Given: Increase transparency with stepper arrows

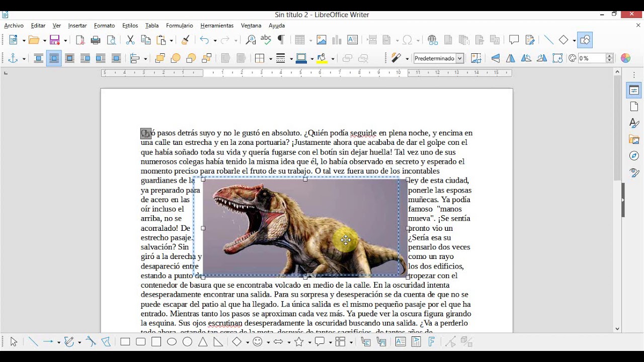Looking at the screenshot, I should (609, 56).
